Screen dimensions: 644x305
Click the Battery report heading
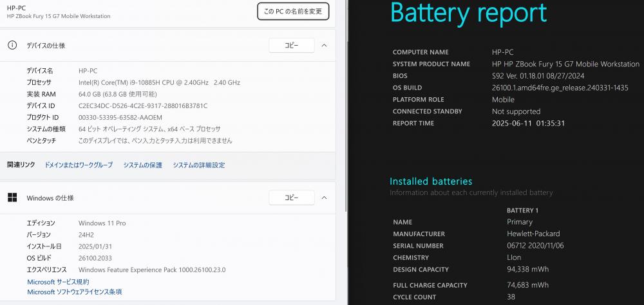point(468,12)
